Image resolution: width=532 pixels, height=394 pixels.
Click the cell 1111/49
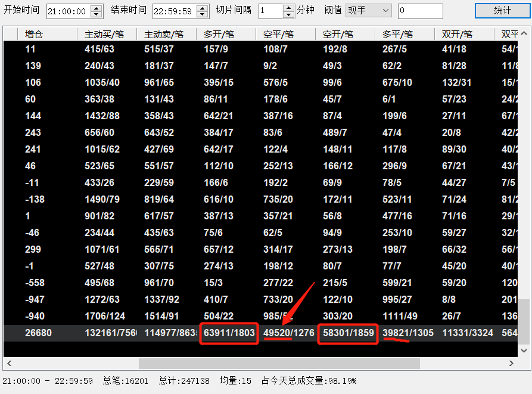(400, 317)
